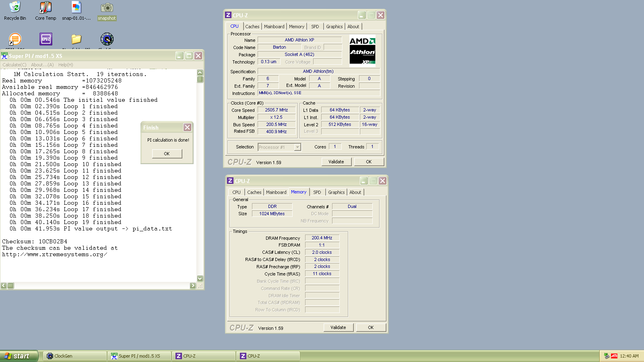Switch to Graphics tab in top CPU-Z
The width and height of the screenshot is (644, 362).
pos(334,27)
